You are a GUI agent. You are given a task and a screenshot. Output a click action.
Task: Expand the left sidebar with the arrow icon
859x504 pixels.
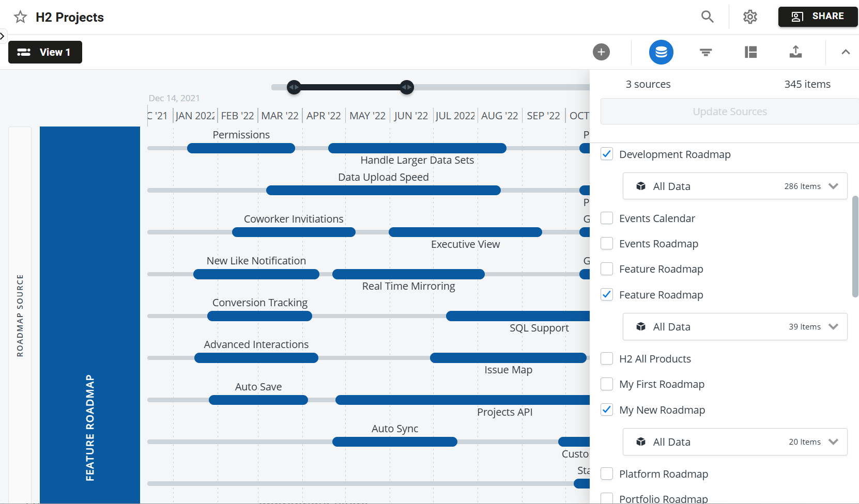tap(3, 36)
